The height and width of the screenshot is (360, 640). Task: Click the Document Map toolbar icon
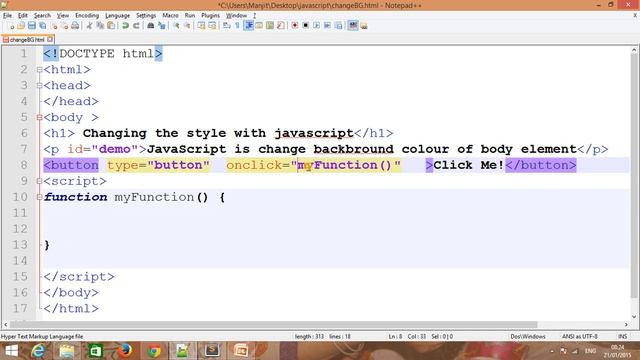(270, 26)
